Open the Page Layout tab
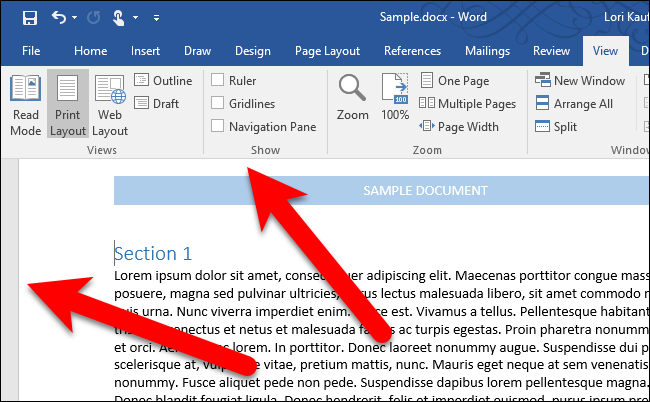Screen dimensions: 650x402 click(x=327, y=51)
